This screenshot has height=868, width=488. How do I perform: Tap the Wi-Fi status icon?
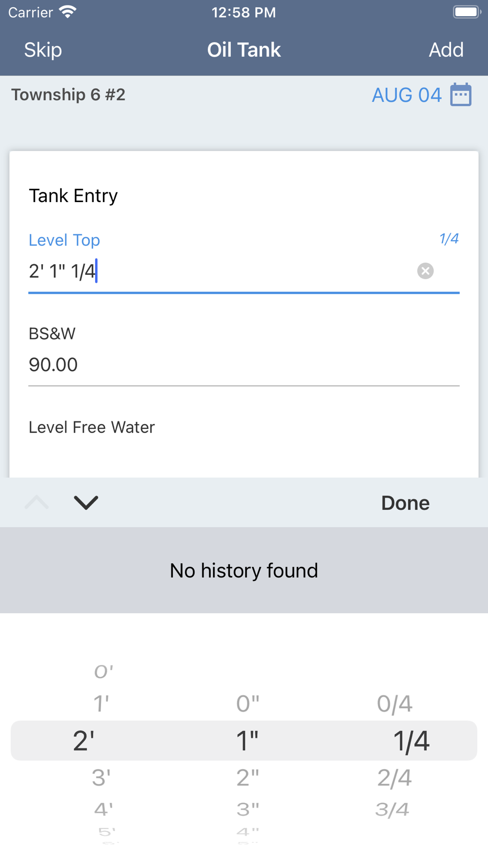coord(68,12)
